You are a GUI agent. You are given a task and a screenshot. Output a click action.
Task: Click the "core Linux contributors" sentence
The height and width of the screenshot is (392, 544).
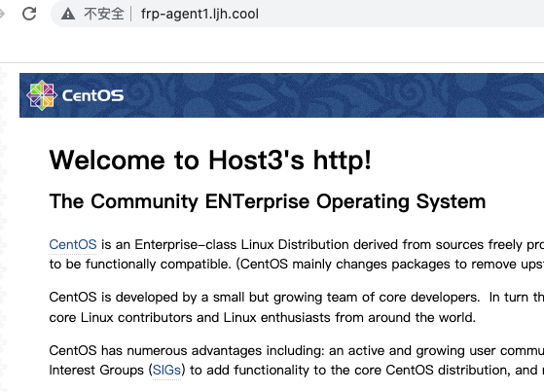pos(263,317)
